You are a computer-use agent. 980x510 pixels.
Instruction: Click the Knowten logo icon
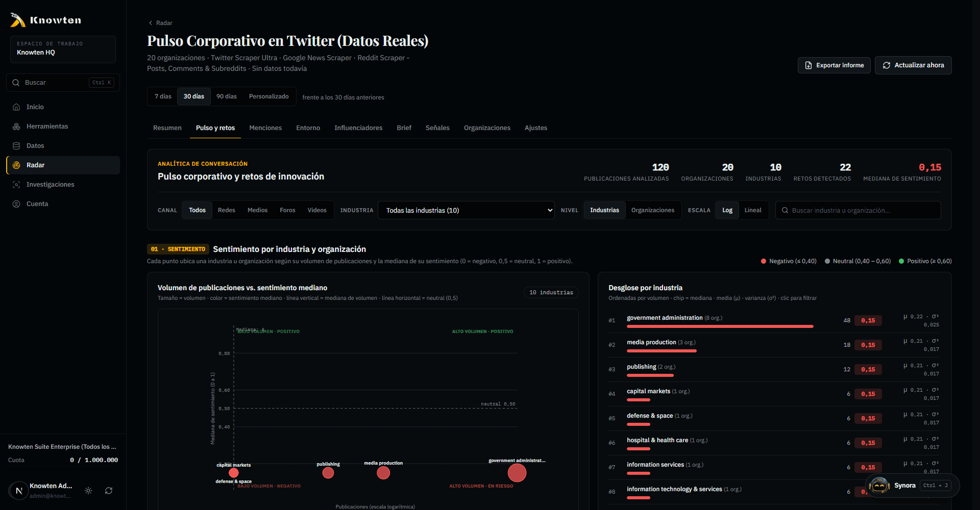click(18, 20)
